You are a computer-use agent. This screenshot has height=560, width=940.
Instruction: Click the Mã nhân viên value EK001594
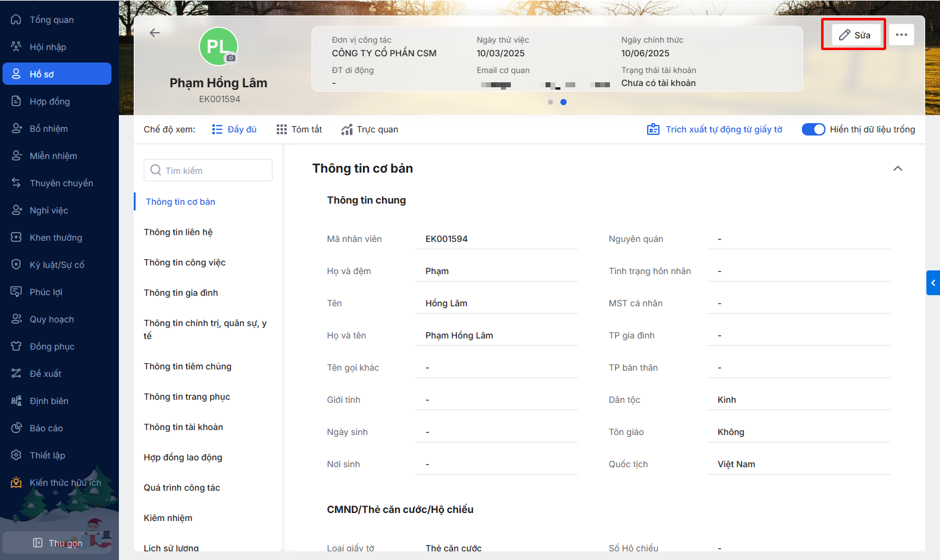click(x=446, y=239)
